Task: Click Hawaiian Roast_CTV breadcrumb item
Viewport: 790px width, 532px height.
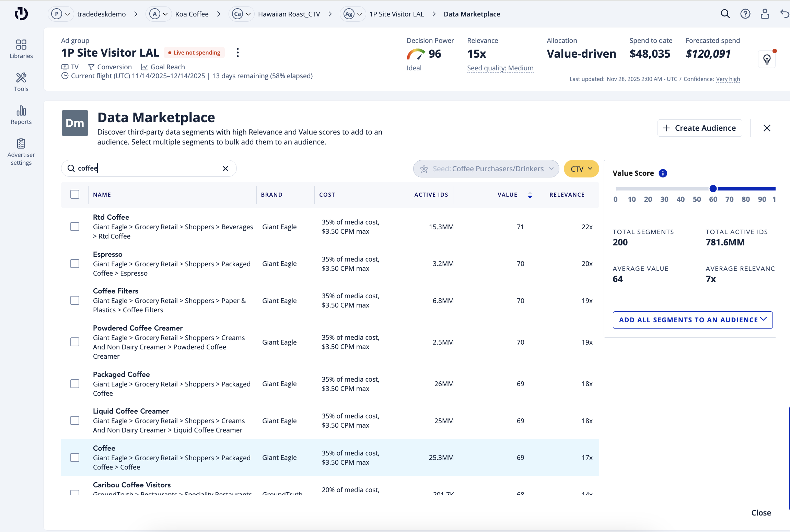Action: click(289, 14)
